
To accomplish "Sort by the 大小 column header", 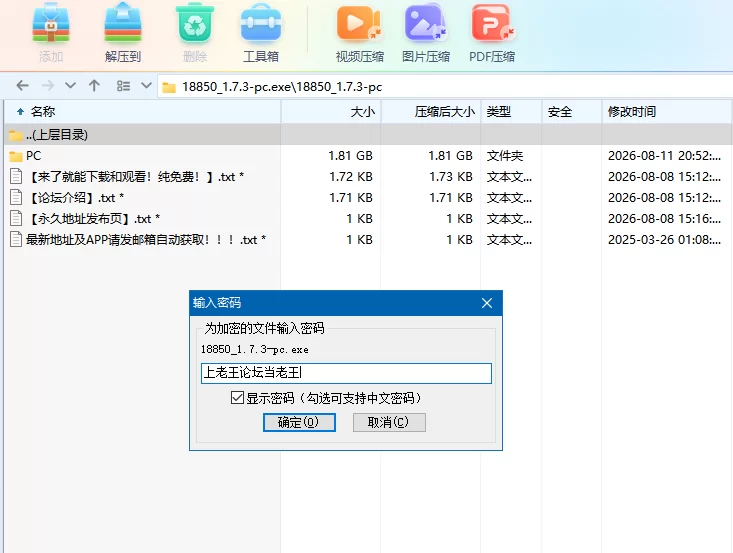I will click(x=331, y=112).
